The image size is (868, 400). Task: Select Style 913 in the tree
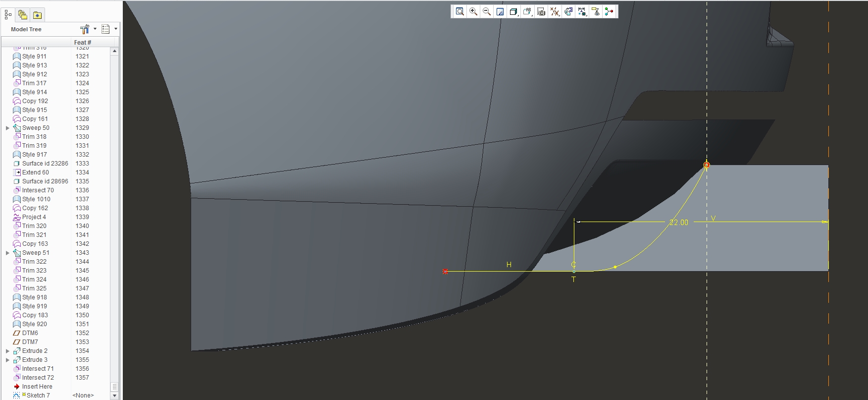point(34,65)
